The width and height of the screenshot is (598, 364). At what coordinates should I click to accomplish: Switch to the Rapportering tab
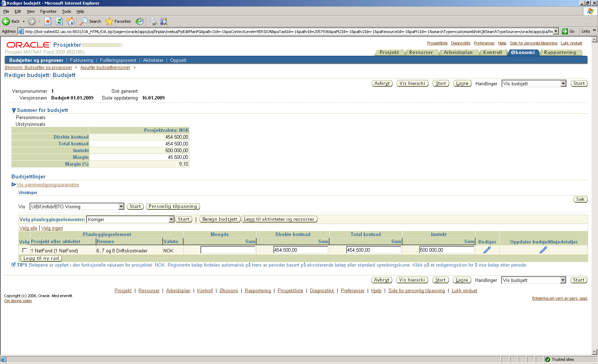click(560, 52)
